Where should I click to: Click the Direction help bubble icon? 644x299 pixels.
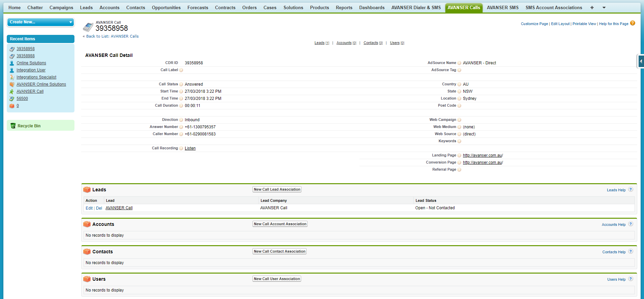coord(181,120)
